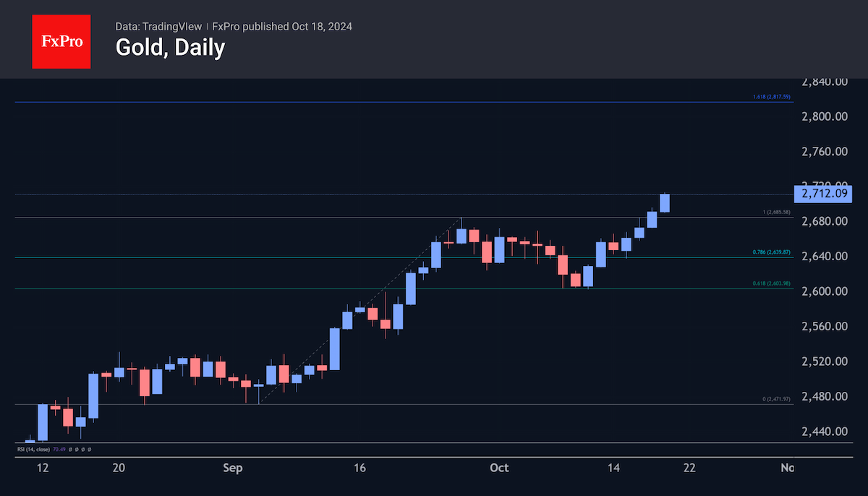Screen dimensions: 868x496
Task: Select the 2,480.00 price axis label
Action: coord(825,397)
